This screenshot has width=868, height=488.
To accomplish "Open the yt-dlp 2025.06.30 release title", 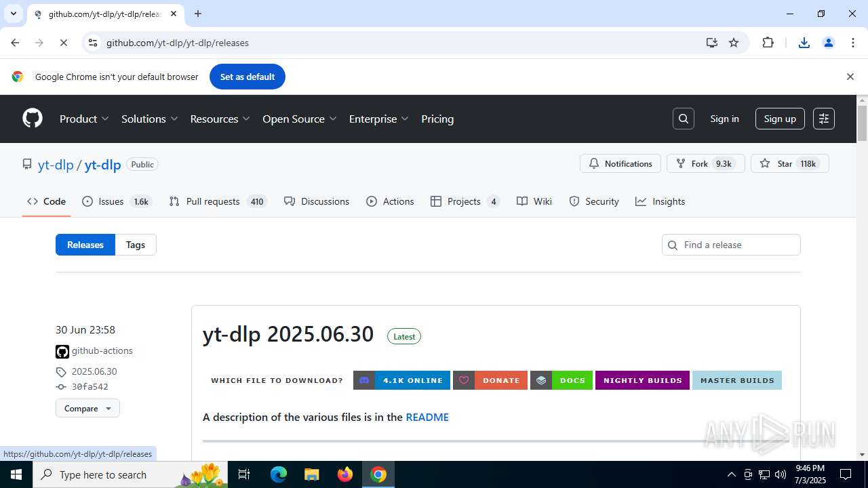I will (288, 334).
